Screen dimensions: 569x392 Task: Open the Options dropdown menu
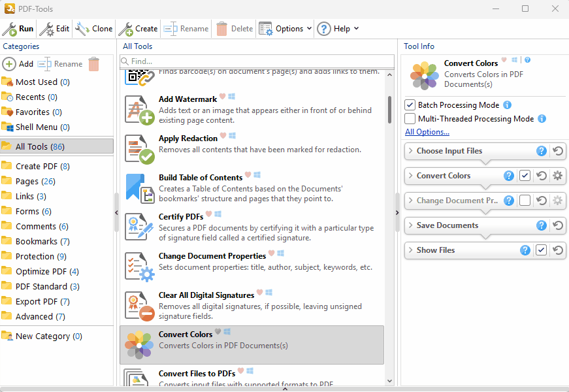[x=285, y=29]
